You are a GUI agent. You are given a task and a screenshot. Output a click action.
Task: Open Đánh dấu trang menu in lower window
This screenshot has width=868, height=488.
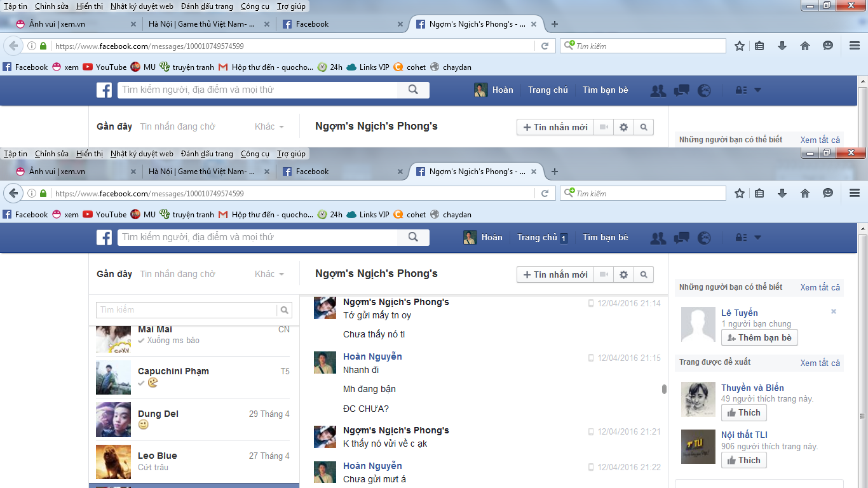coord(207,154)
